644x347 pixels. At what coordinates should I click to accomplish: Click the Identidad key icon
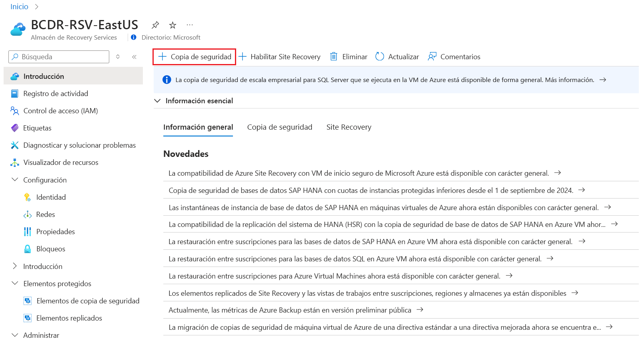pyautogui.click(x=28, y=197)
